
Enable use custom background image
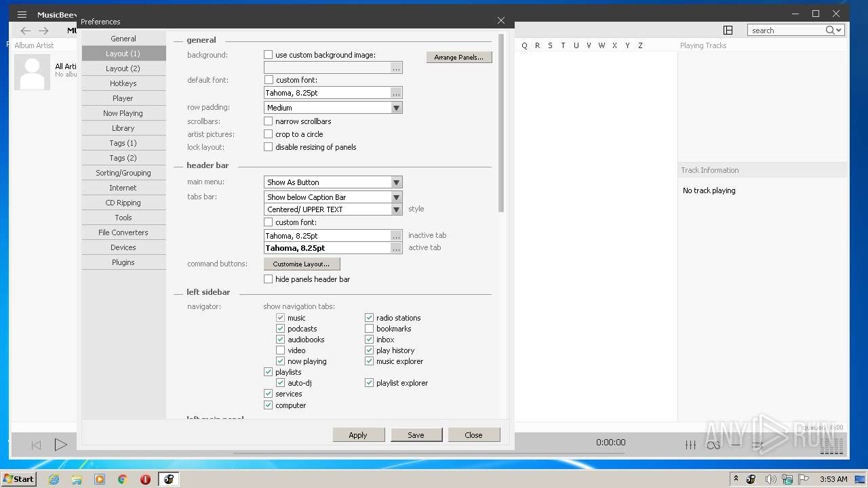click(x=269, y=55)
